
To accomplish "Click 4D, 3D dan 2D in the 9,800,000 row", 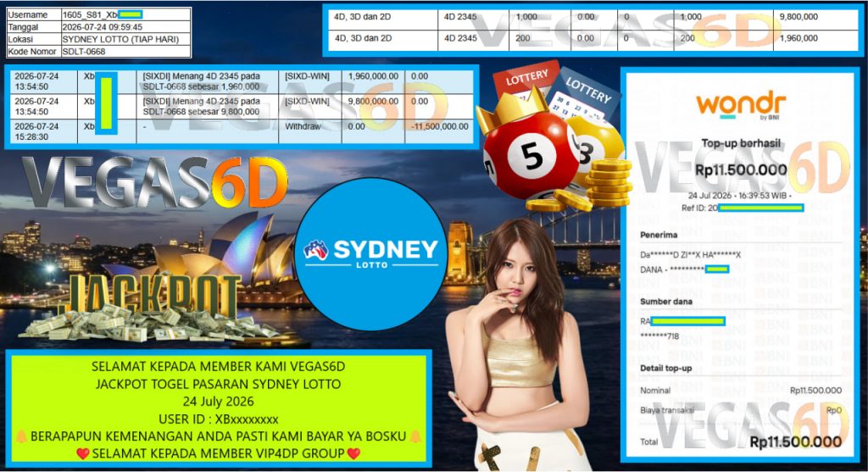I will point(362,17).
